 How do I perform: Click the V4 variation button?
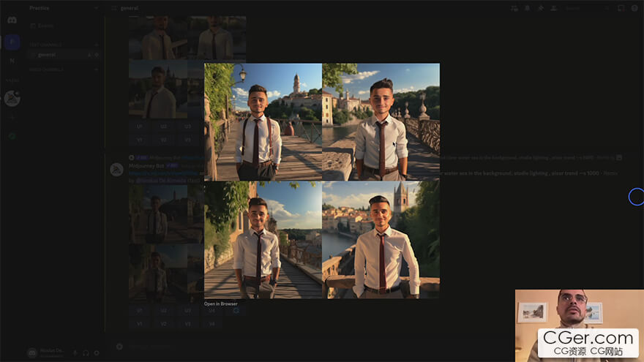(212, 324)
